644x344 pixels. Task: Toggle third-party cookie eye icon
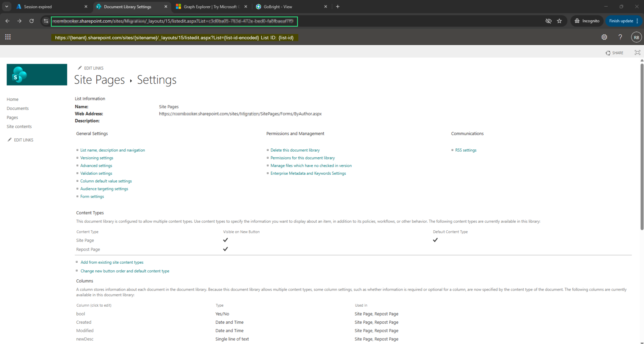[548, 21]
